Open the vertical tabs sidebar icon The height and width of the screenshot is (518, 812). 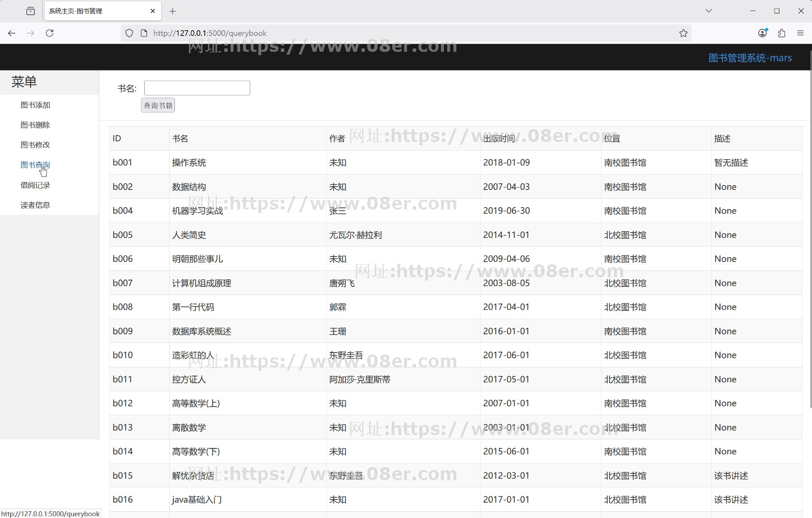[30, 11]
